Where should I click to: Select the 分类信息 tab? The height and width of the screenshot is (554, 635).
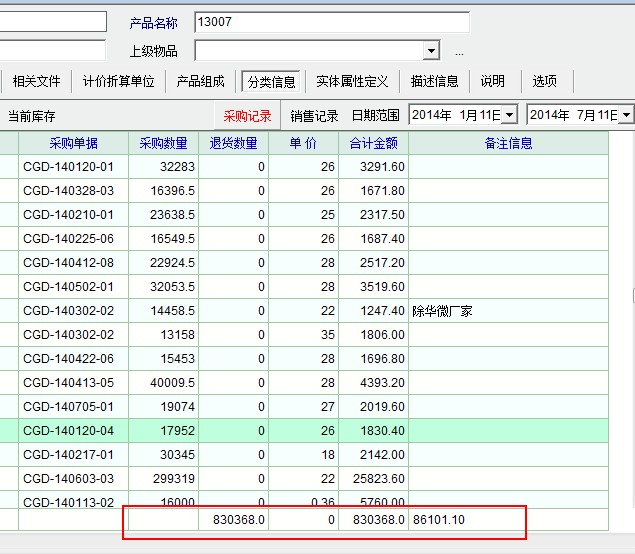272,81
